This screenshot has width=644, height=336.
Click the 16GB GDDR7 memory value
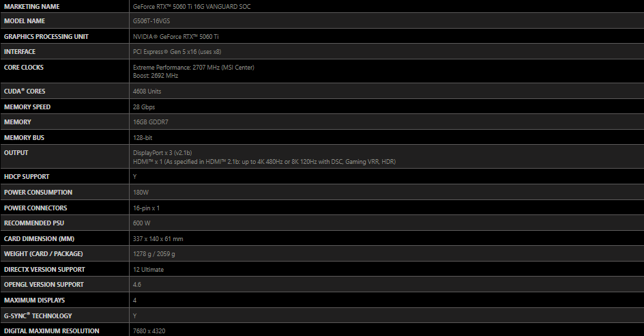tap(150, 122)
